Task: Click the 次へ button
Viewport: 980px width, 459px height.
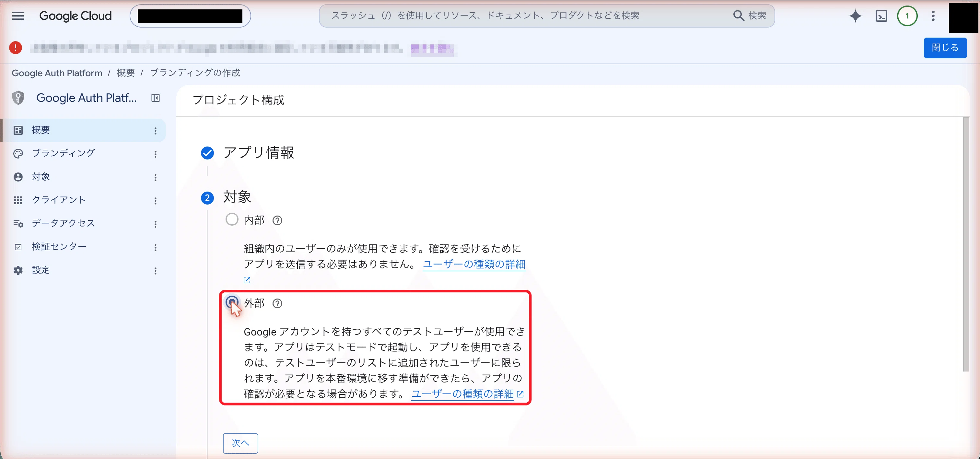Action: (x=240, y=443)
